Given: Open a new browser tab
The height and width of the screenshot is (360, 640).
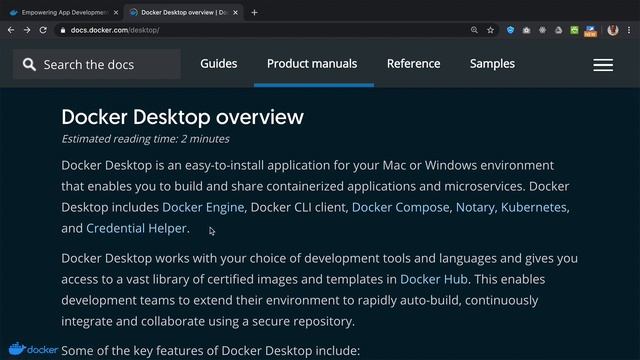Looking at the screenshot, I should [254, 13].
